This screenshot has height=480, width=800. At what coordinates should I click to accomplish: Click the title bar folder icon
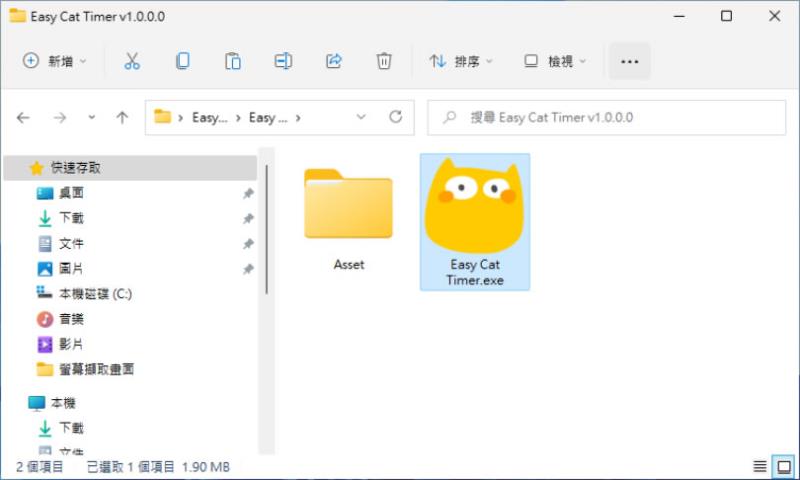click(x=17, y=16)
